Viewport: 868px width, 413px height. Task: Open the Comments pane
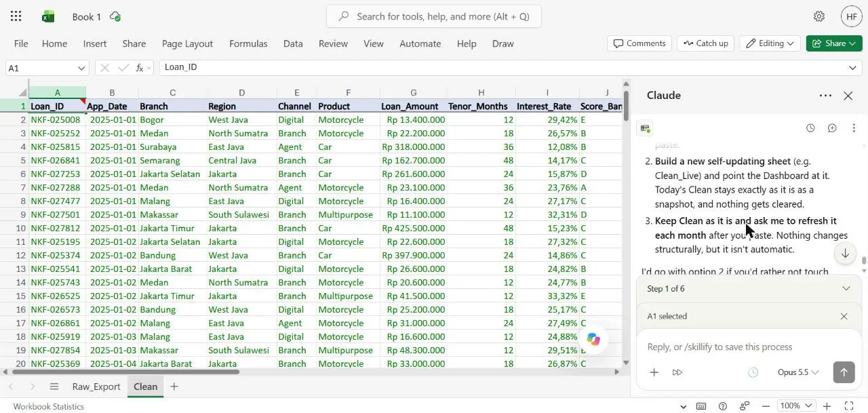(639, 43)
